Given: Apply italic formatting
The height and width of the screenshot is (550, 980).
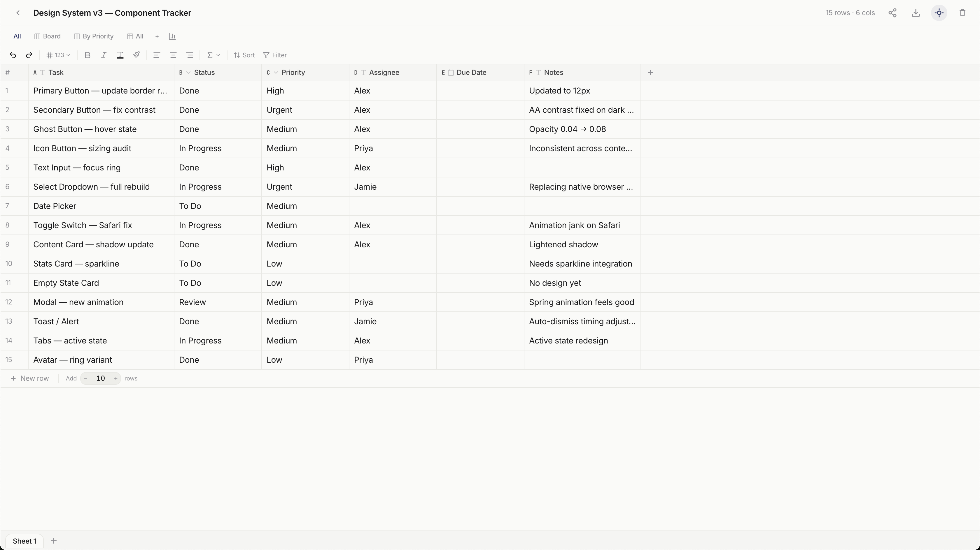Looking at the screenshot, I should [104, 55].
